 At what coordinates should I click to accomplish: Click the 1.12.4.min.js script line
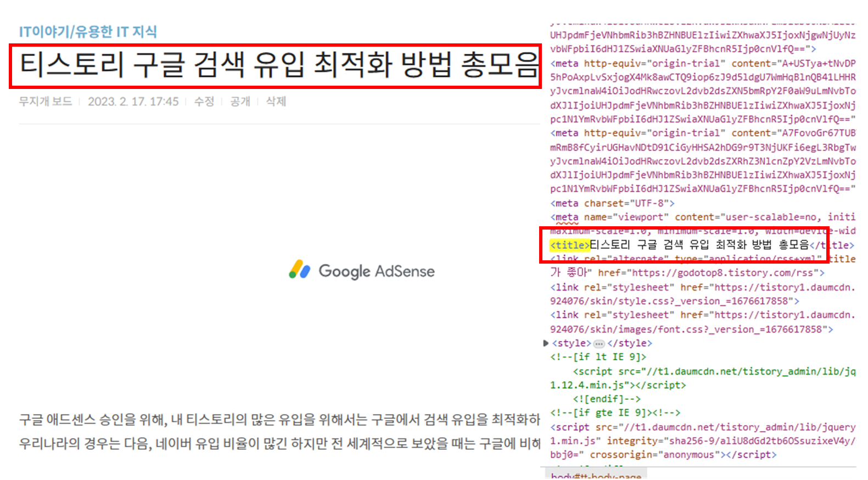pyautogui.click(x=618, y=385)
